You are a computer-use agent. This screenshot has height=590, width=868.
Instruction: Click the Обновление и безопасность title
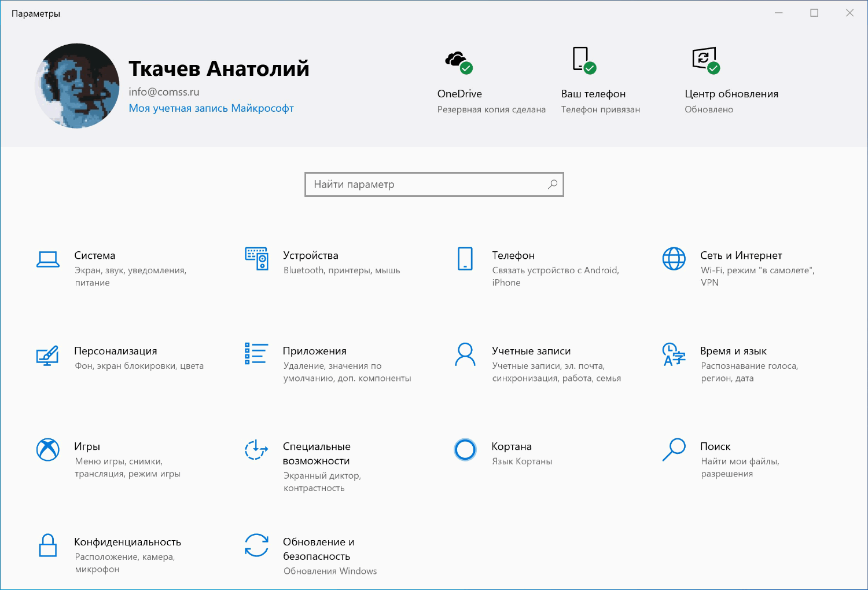[319, 549]
